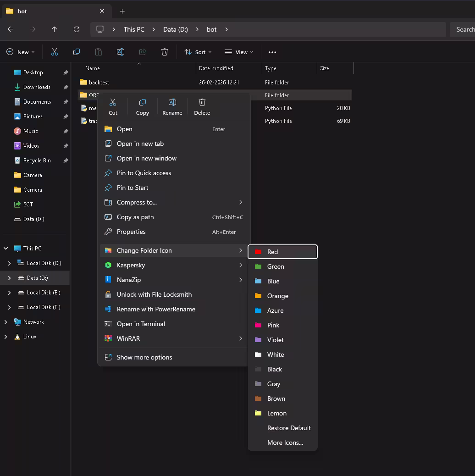The height and width of the screenshot is (476, 475).
Task: Expand the Compress to submenu
Action: click(174, 202)
